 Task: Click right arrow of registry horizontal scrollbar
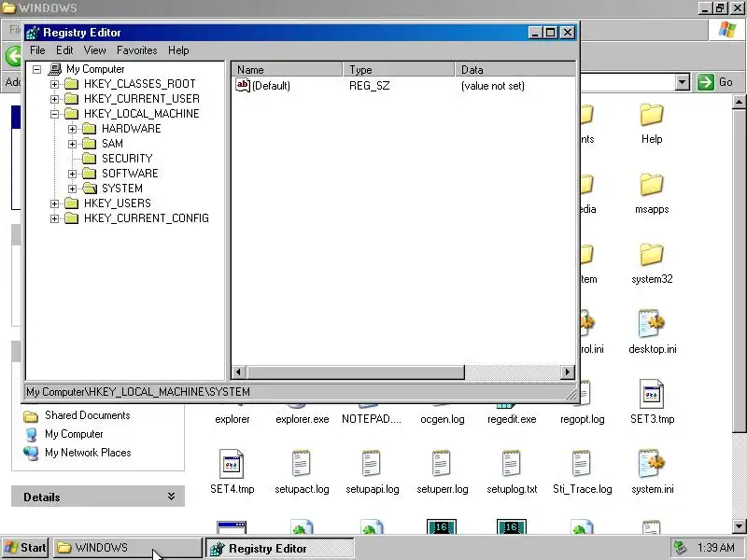(x=567, y=371)
